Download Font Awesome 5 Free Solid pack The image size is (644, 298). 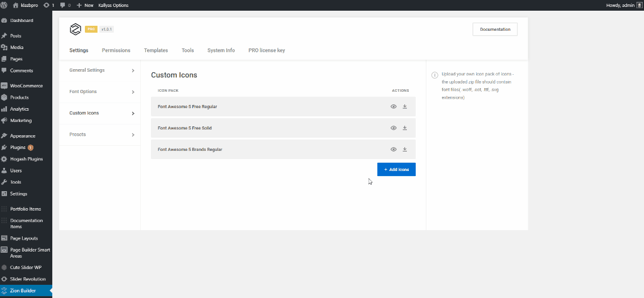[404, 128]
